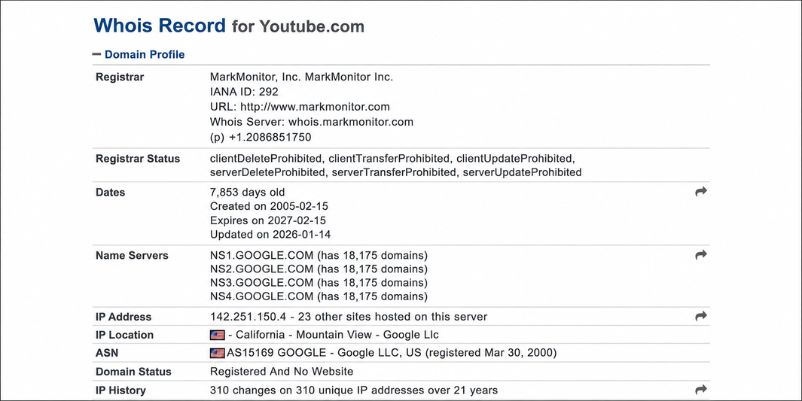802x401 pixels.
Task: Click the share arrow in the Dates row
Action: pos(701,191)
